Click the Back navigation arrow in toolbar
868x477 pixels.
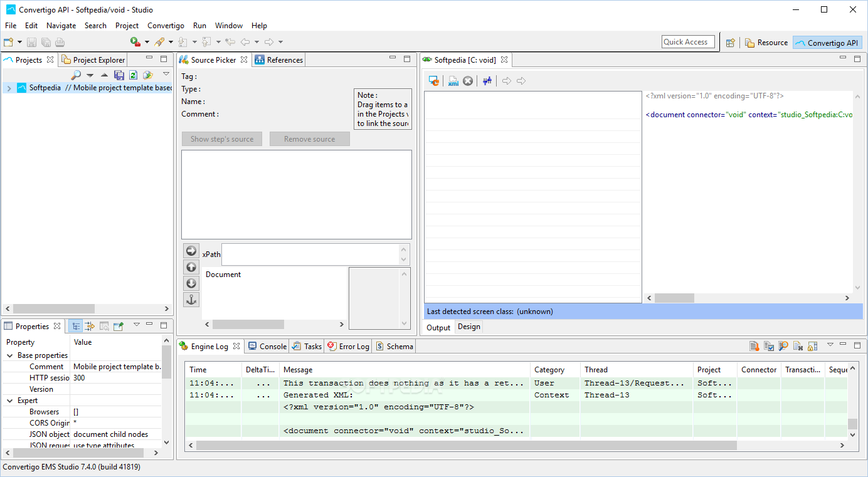(245, 42)
